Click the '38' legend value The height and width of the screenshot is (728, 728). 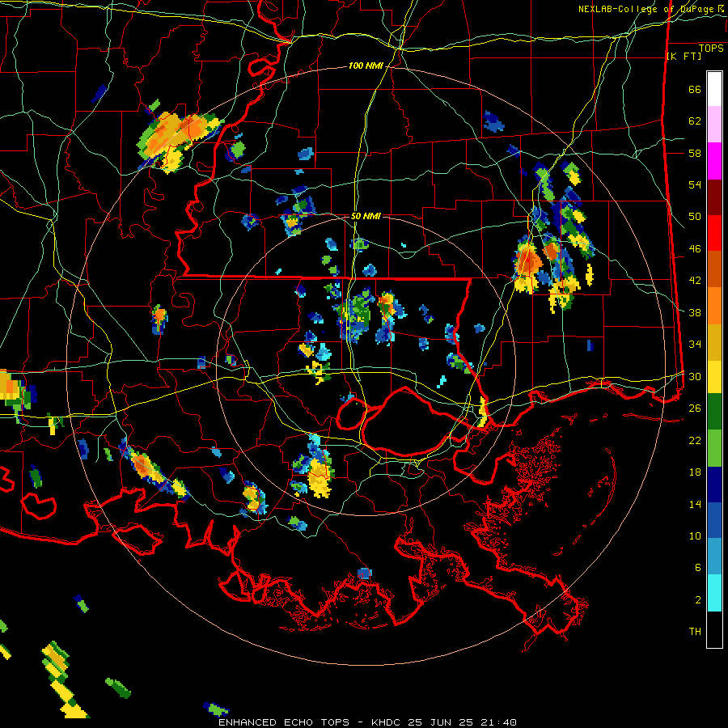(695, 312)
